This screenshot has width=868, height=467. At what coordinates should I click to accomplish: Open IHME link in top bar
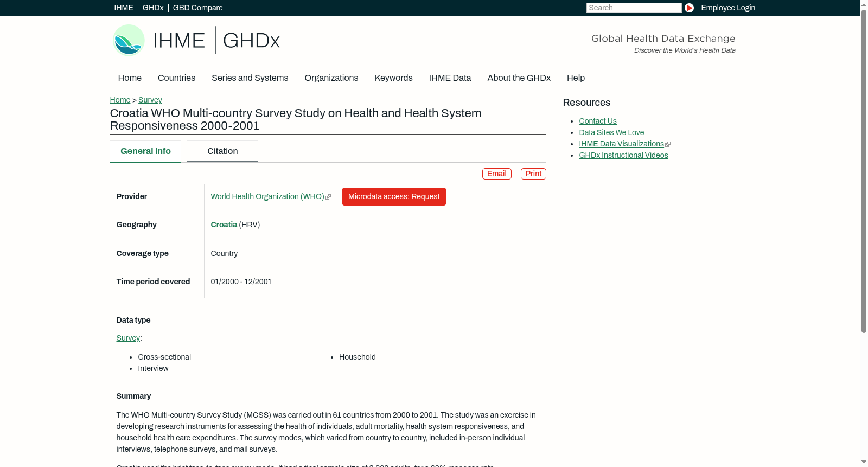pyautogui.click(x=123, y=8)
